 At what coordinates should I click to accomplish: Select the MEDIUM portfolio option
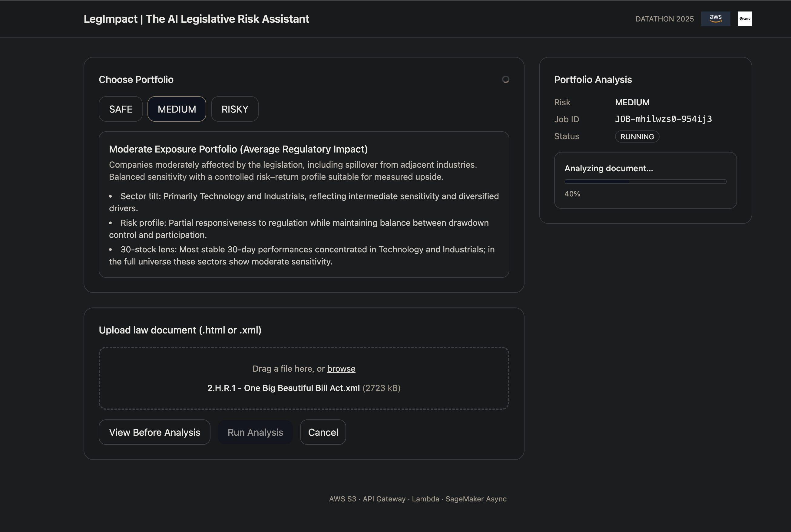click(x=177, y=109)
